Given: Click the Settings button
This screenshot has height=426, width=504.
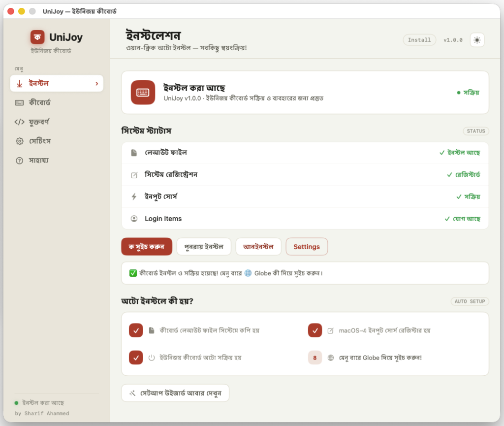Looking at the screenshot, I should pos(307,247).
